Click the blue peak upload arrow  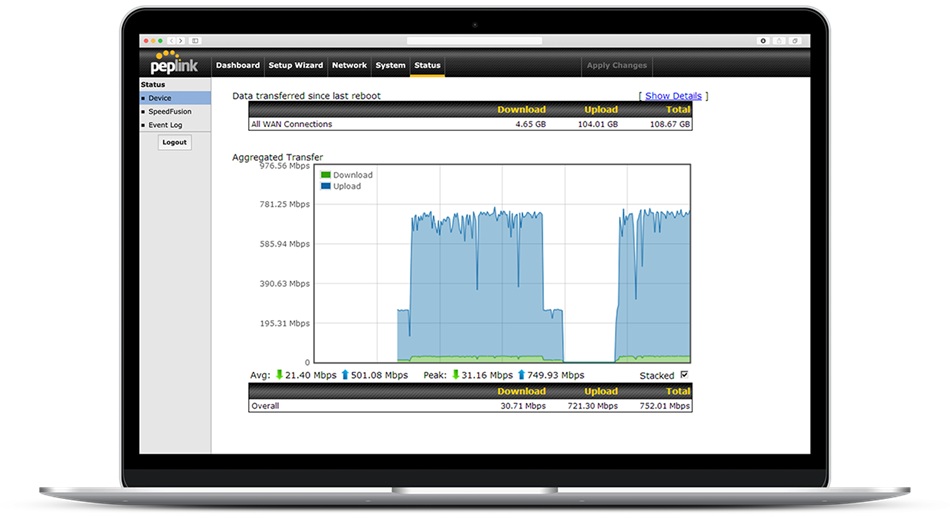[521, 375]
